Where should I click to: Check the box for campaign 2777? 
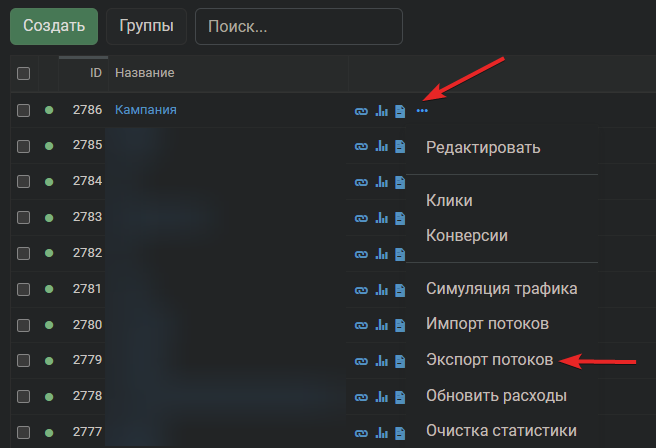click(23, 433)
